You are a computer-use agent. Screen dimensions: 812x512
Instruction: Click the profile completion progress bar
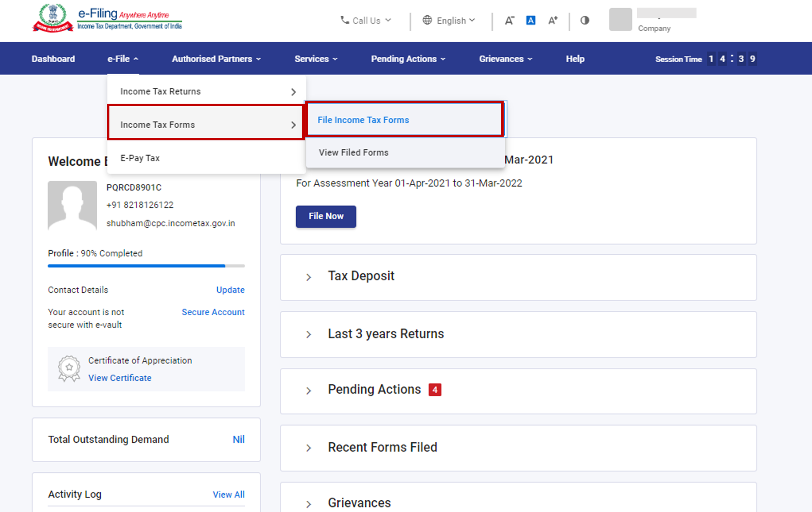click(146, 266)
